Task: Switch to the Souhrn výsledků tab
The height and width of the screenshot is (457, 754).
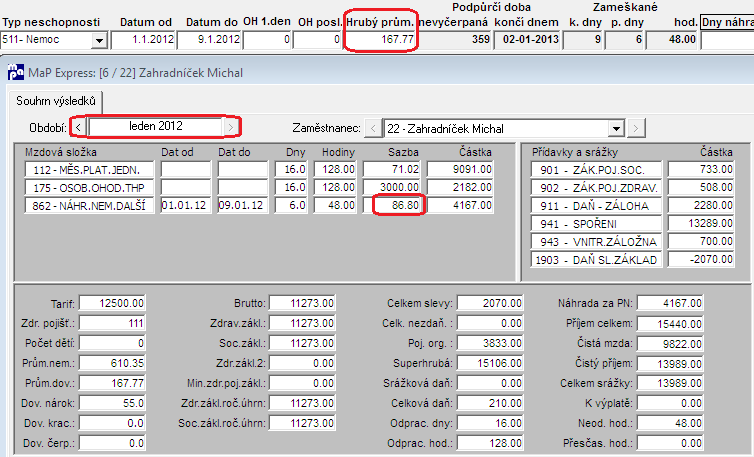Action: [56, 101]
